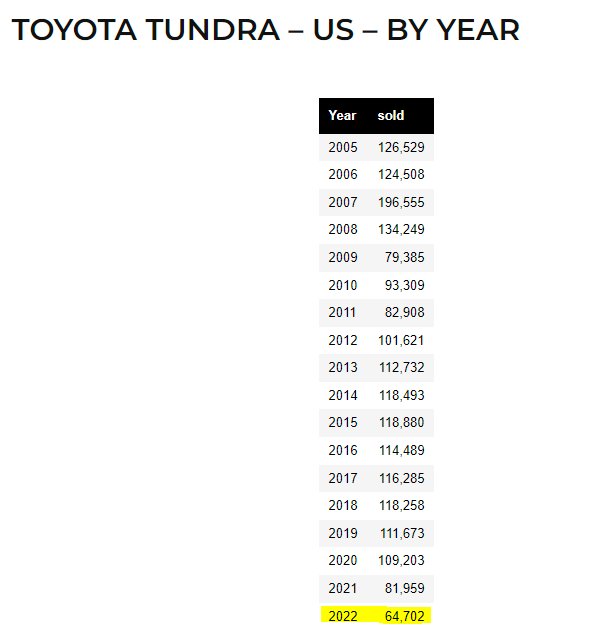Image resolution: width=594 pixels, height=636 pixels.
Task: Select the 2020 year cell
Action: (x=343, y=560)
